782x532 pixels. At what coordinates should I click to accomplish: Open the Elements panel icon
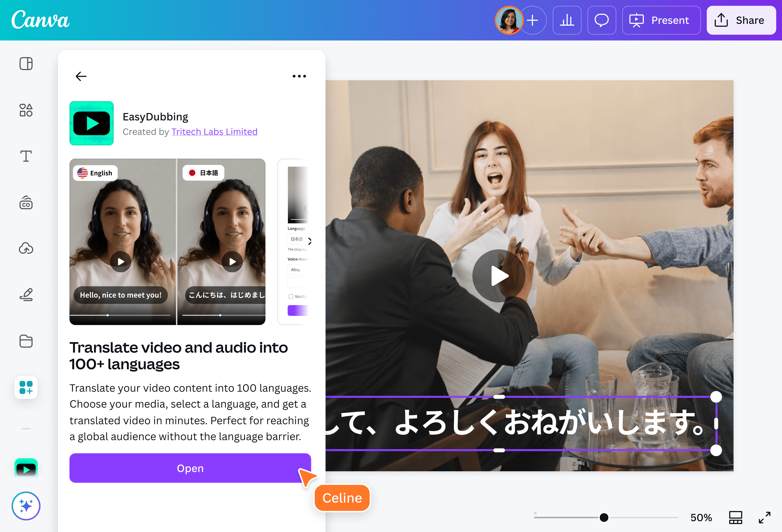click(26, 110)
